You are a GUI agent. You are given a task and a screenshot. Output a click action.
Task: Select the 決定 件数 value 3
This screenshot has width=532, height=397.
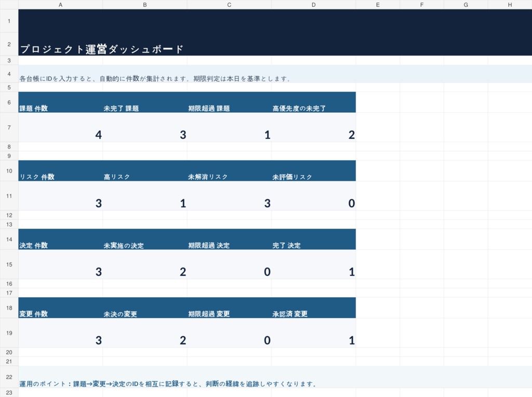(x=60, y=264)
